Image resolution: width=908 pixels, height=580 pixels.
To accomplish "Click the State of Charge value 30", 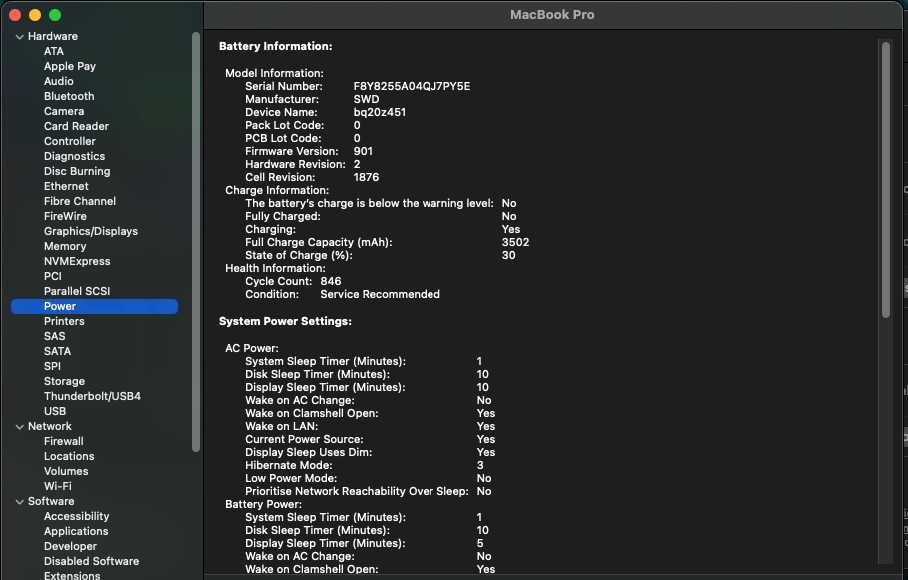I will (508, 255).
